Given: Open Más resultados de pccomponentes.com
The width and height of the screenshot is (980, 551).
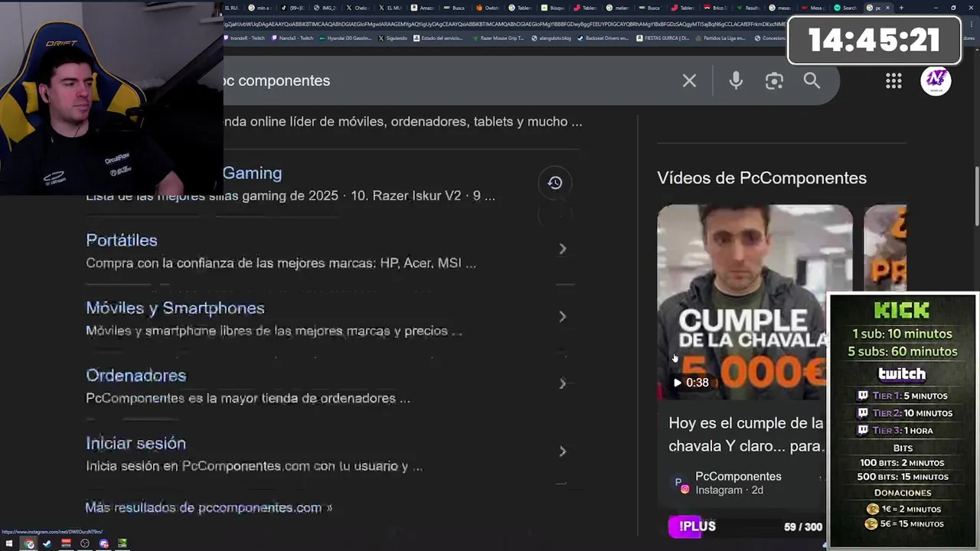Looking at the screenshot, I should pos(208,507).
